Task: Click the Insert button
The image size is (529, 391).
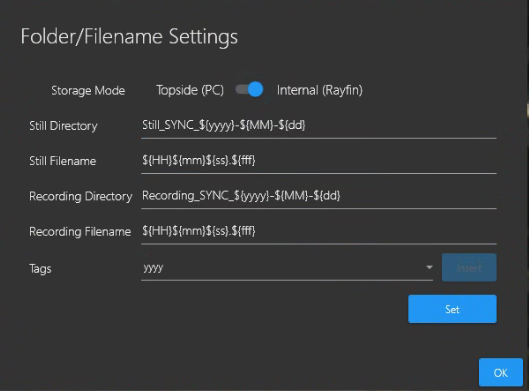Action: click(x=469, y=268)
